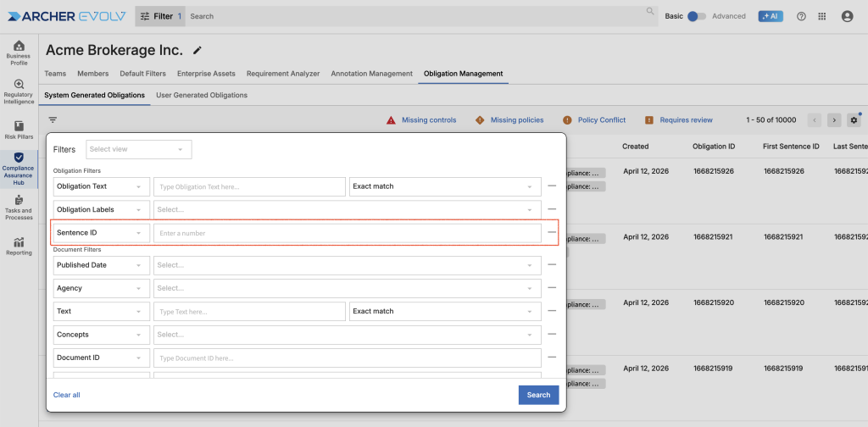Switch to User Generated Obligations tab
The width and height of the screenshot is (868, 427).
pyautogui.click(x=202, y=95)
